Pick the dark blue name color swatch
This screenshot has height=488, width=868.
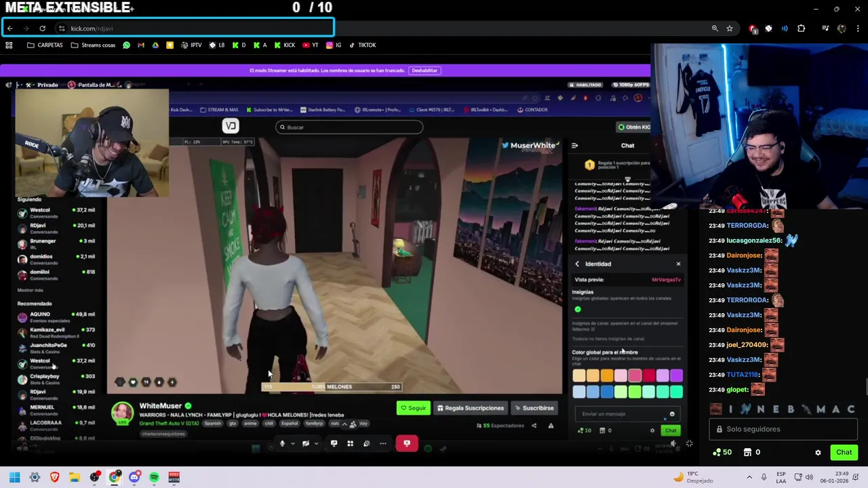click(607, 392)
